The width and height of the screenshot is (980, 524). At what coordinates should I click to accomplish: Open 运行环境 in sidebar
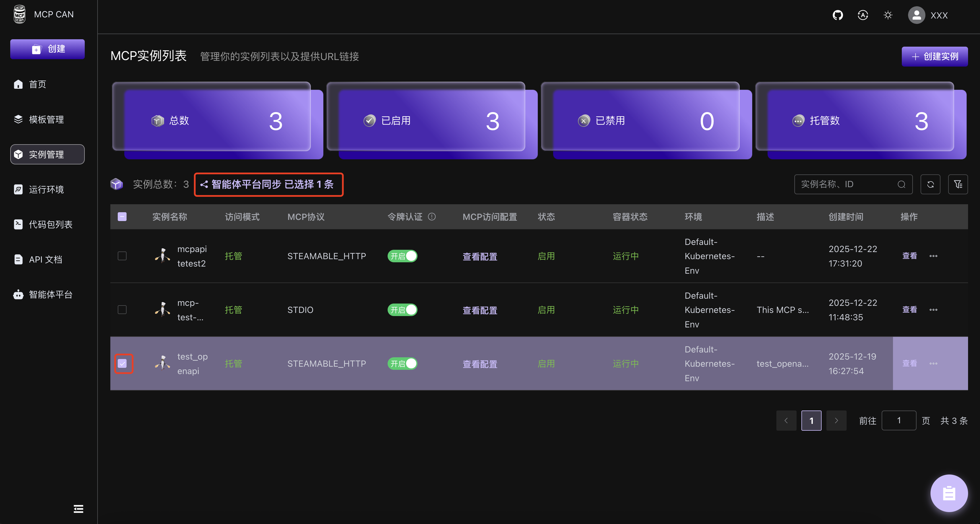(46, 189)
